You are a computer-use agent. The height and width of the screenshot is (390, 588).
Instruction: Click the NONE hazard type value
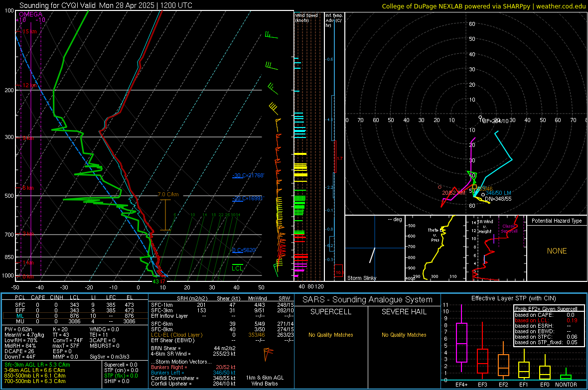[x=557, y=251]
